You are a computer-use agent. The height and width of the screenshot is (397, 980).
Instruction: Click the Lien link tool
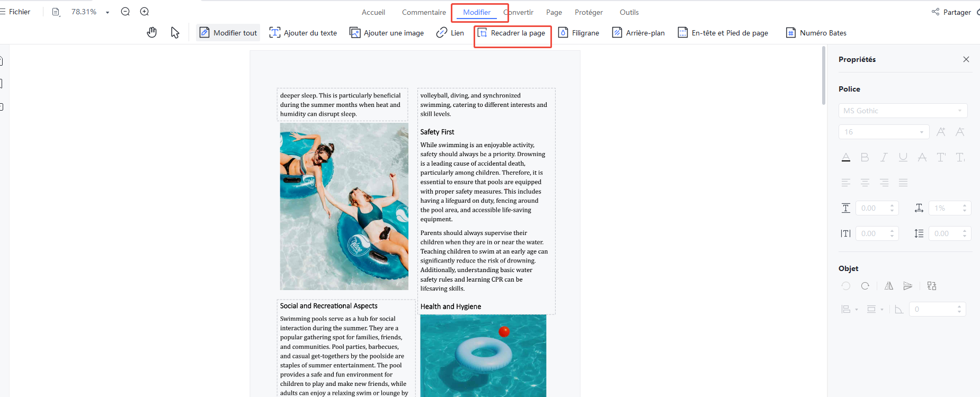(x=450, y=33)
